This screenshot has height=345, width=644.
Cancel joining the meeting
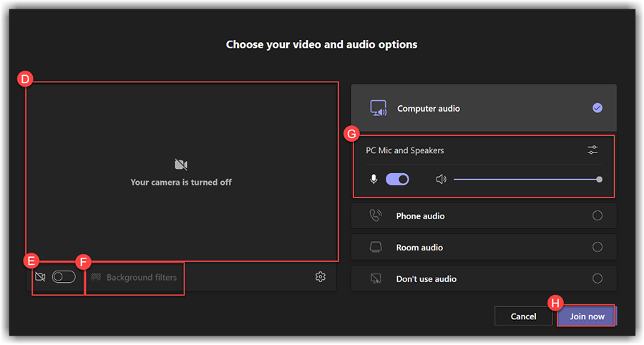523,316
